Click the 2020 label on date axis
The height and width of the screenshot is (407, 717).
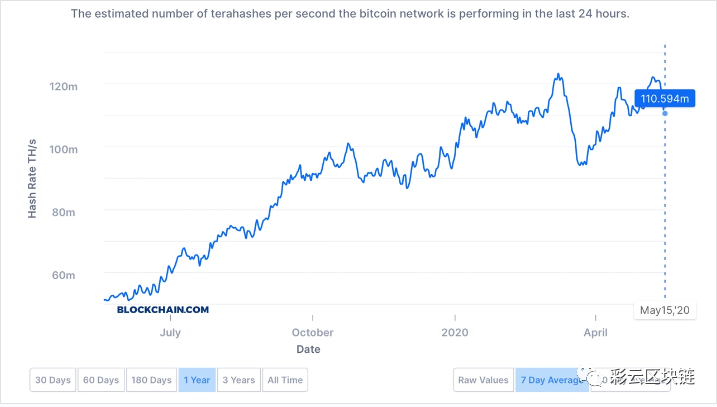point(455,332)
